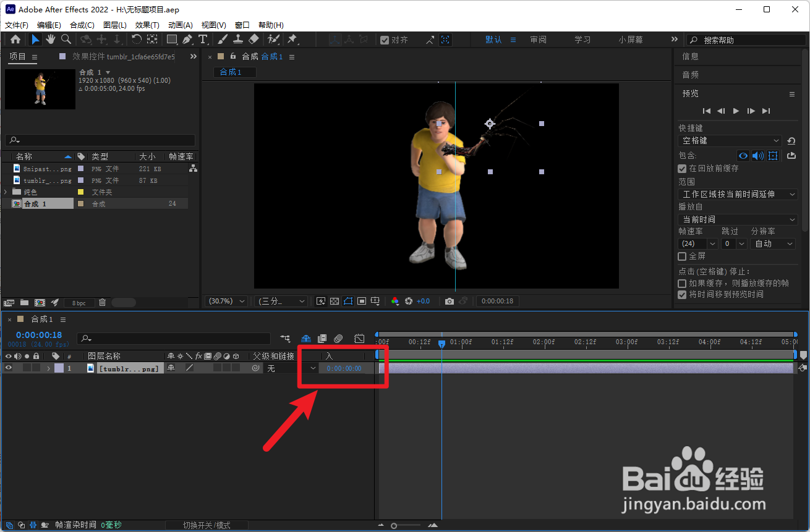Viewport: 810px width, 532px height.
Task: Click the delete trash icon in project panel
Action: [103, 303]
